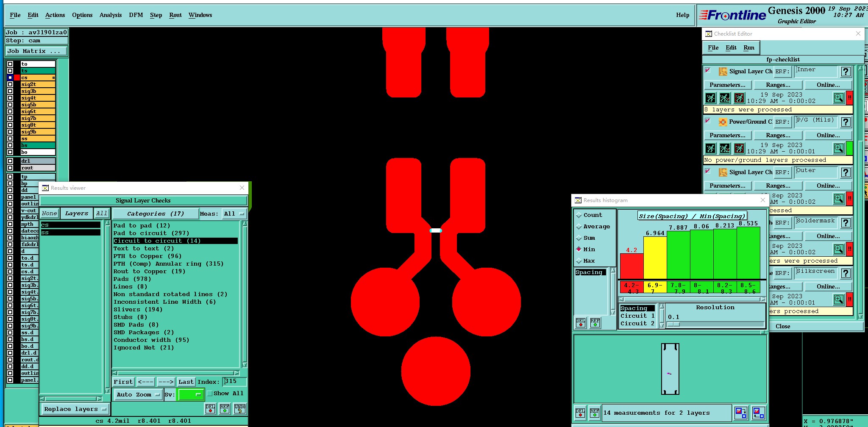Click Last button in Results viewer
Screen dimensions: 868x427
coord(186,382)
